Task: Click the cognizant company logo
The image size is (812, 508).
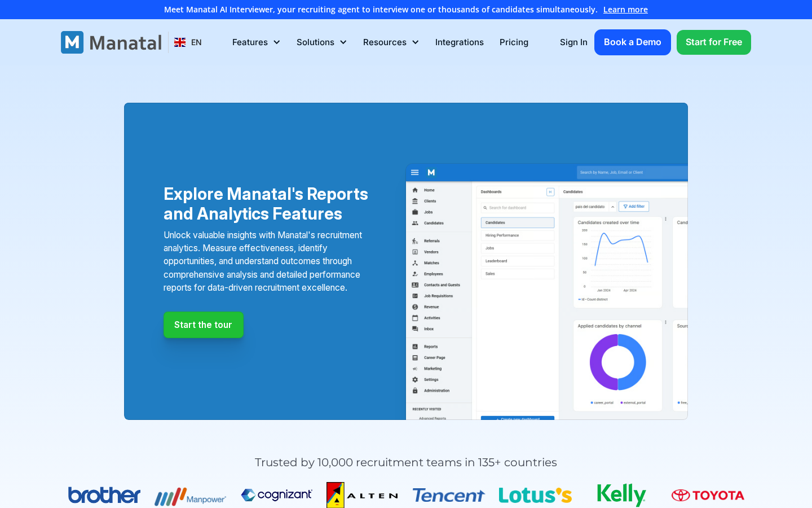Action: pyautogui.click(x=276, y=495)
